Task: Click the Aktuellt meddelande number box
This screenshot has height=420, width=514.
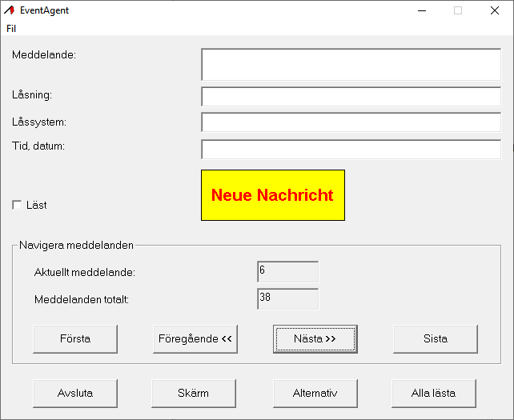Action: coord(287,272)
